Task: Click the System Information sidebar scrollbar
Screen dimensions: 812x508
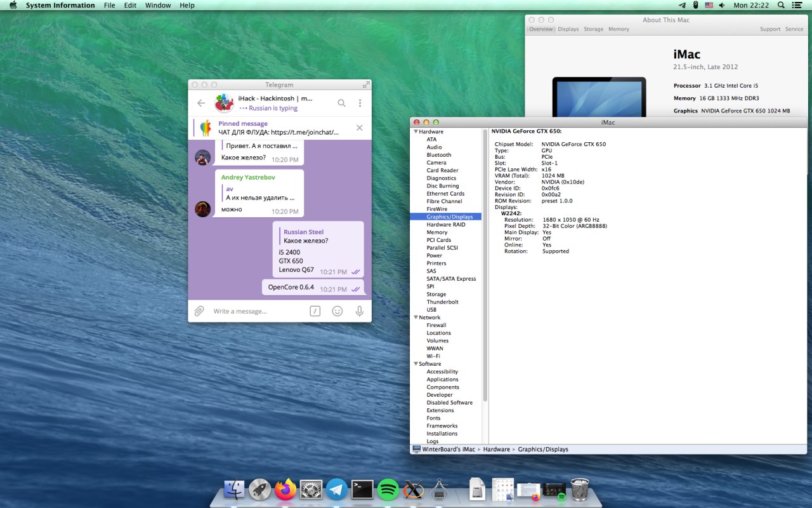Action: tap(485, 265)
